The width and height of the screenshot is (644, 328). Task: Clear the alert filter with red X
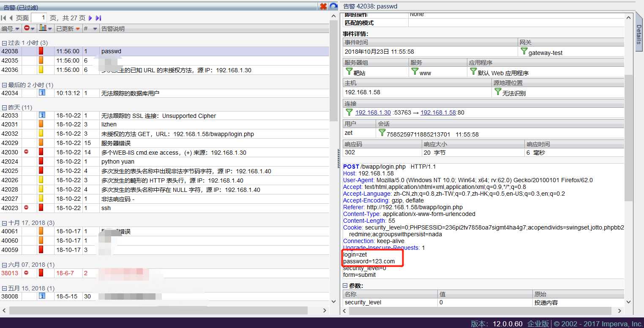point(324,6)
